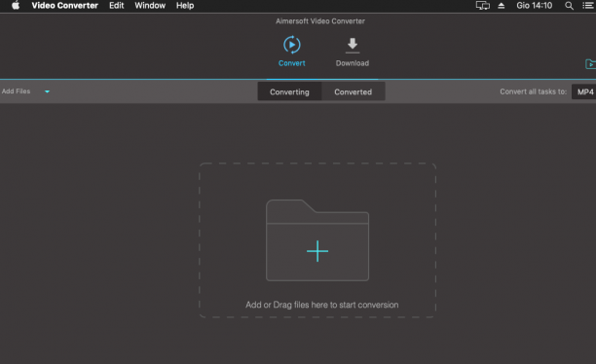Screen dimensions: 596x364
Task: Open Notification Center list icon
Action: [x=588, y=5]
